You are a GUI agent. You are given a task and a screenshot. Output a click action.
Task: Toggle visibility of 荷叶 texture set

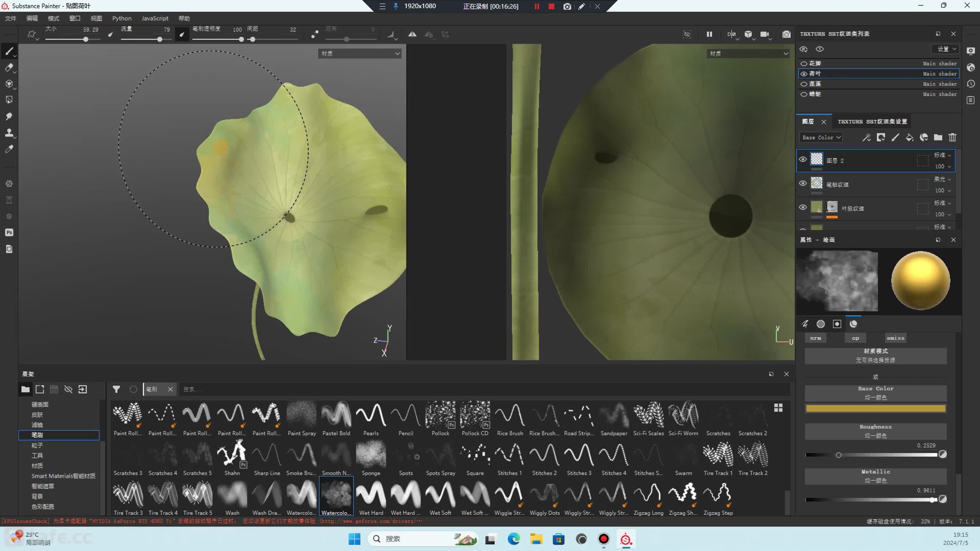(804, 74)
